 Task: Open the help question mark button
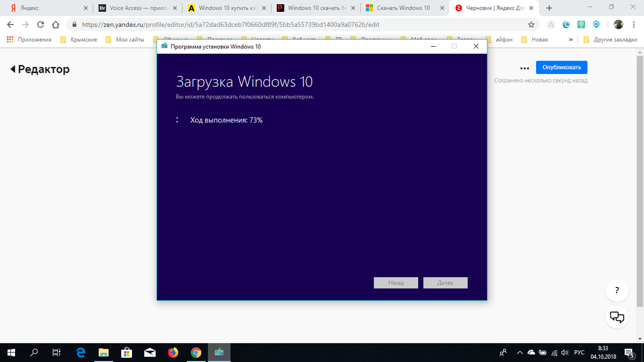617,291
